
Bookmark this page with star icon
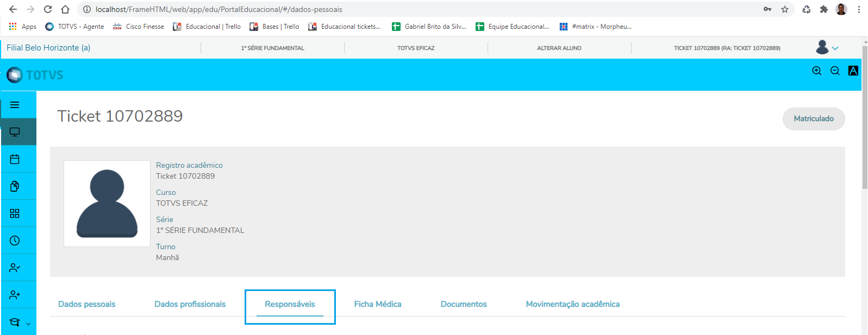(x=785, y=9)
